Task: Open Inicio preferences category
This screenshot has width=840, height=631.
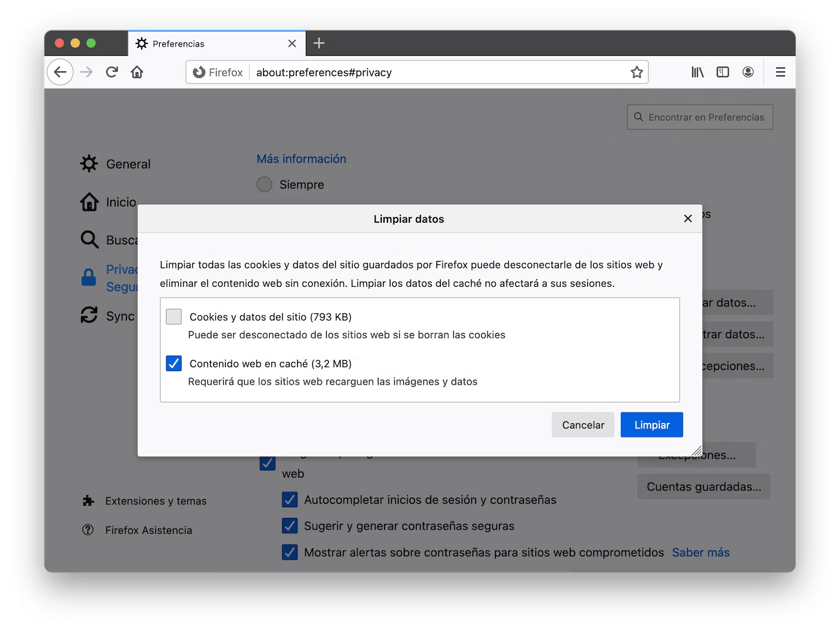Action: 109,202
